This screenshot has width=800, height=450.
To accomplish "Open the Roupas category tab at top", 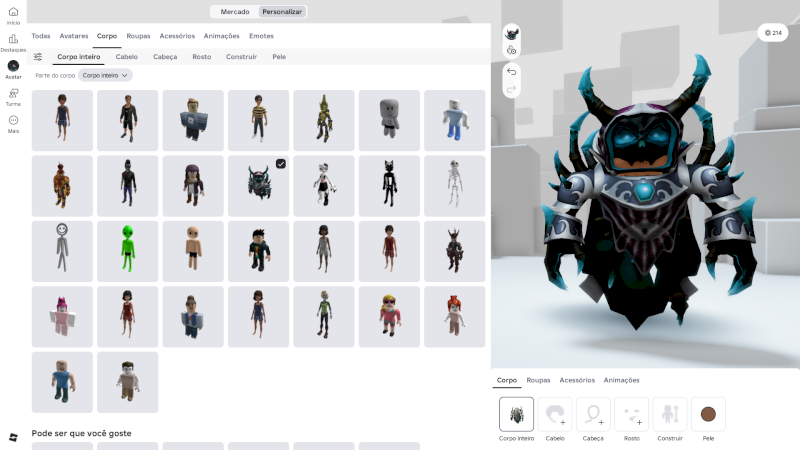I will [x=138, y=36].
